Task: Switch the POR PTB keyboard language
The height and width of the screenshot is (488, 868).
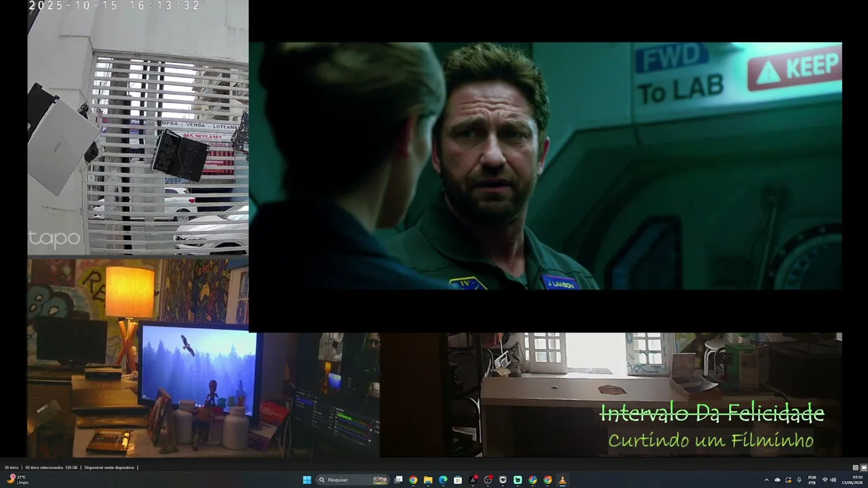Action: point(812,480)
